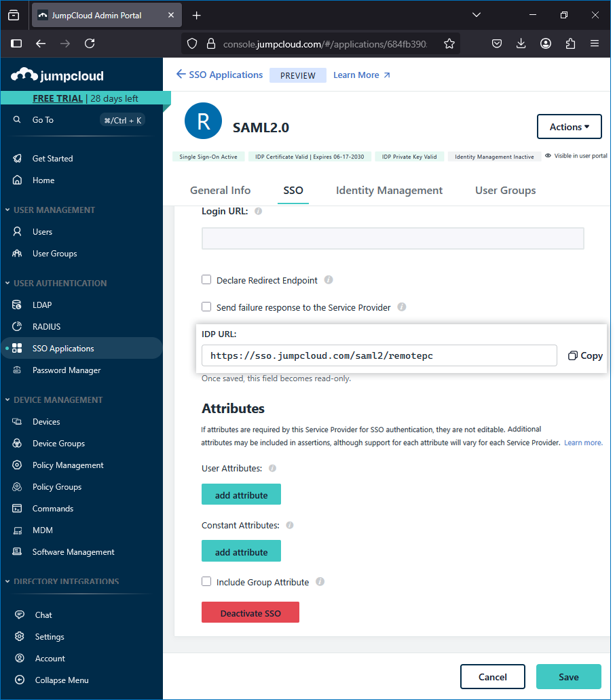Click Save to apply changes

coord(568,677)
